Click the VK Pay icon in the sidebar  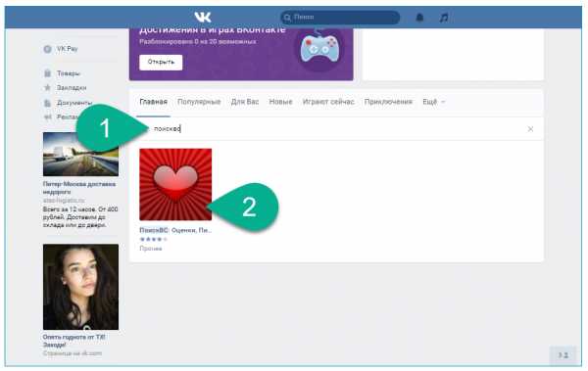(47, 49)
